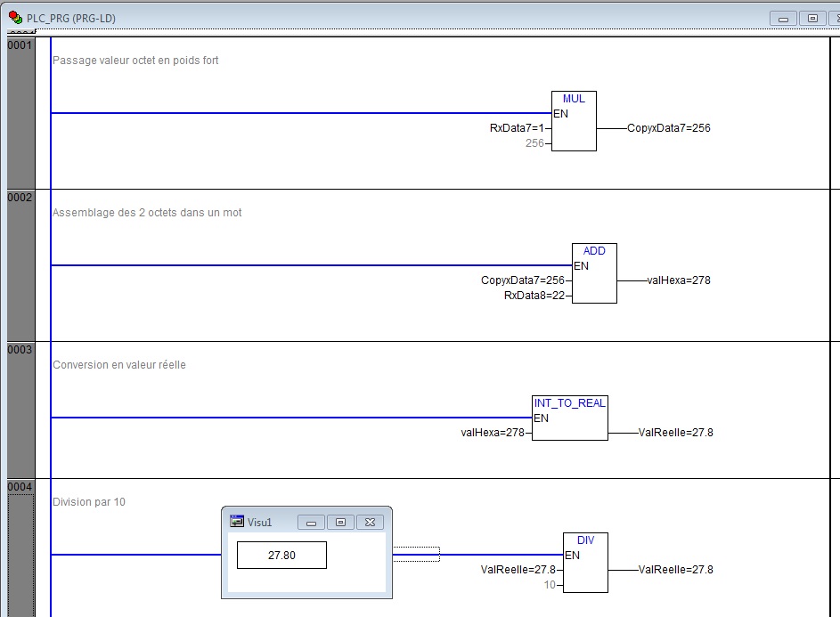Viewport: 840px width, 617px height.
Task: Select network number 0002
Action: click(20, 197)
